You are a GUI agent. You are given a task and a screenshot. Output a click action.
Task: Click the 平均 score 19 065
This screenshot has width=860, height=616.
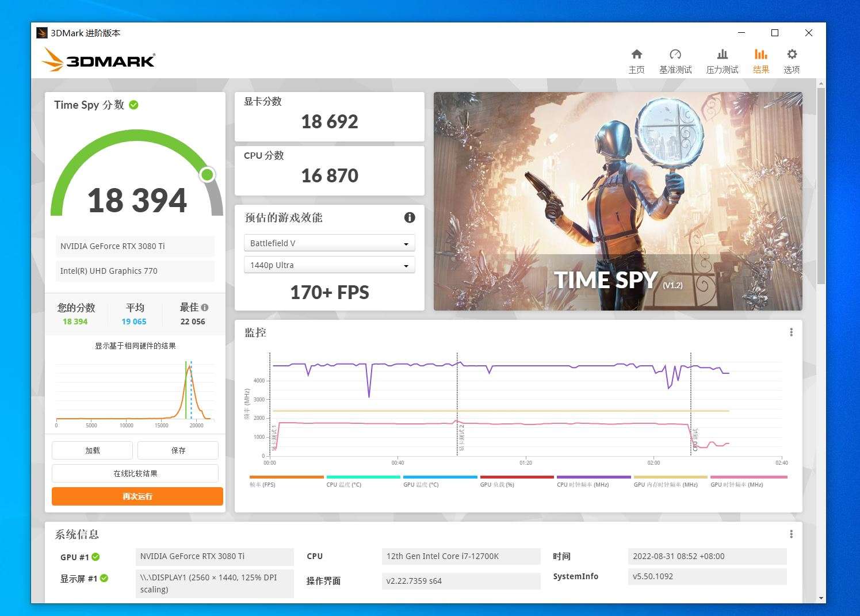pos(134,322)
